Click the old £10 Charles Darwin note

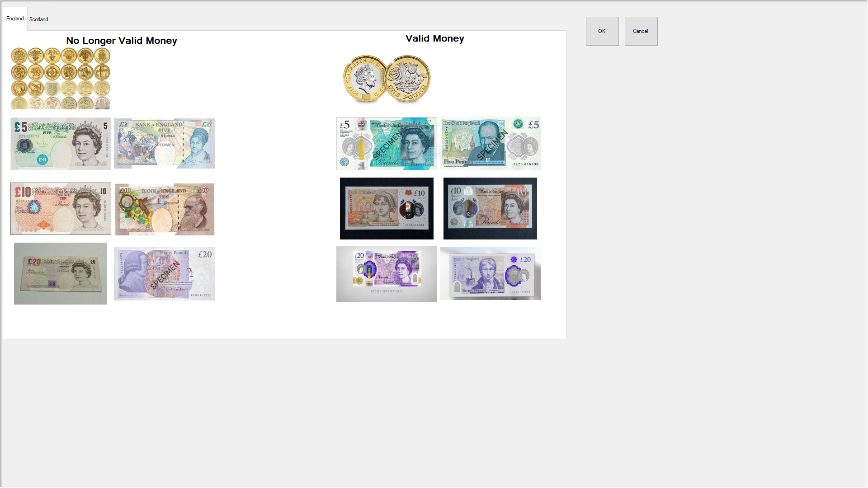165,209
